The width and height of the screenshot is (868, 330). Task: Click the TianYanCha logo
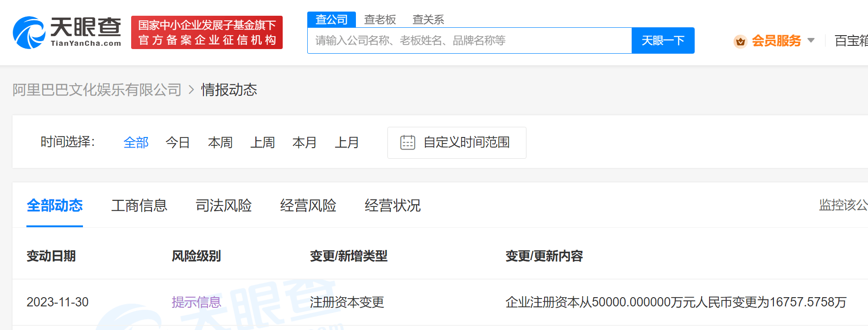(67, 32)
